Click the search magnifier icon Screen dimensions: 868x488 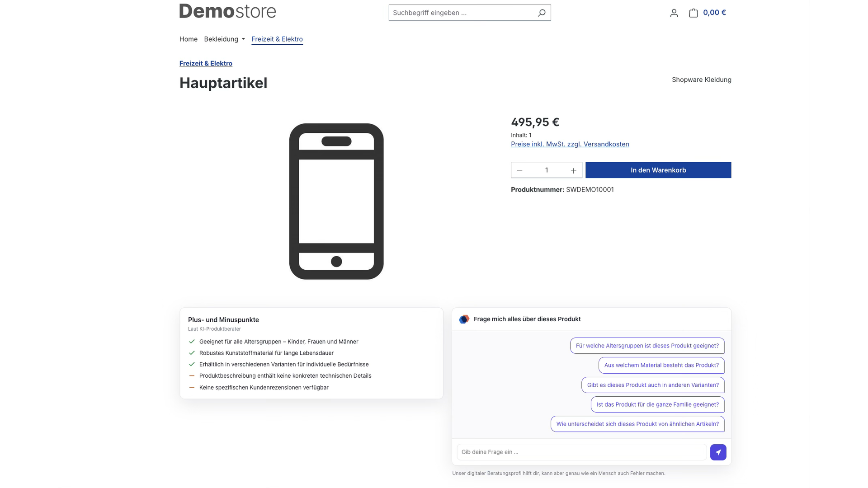pyautogui.click(x=541, y=13)
